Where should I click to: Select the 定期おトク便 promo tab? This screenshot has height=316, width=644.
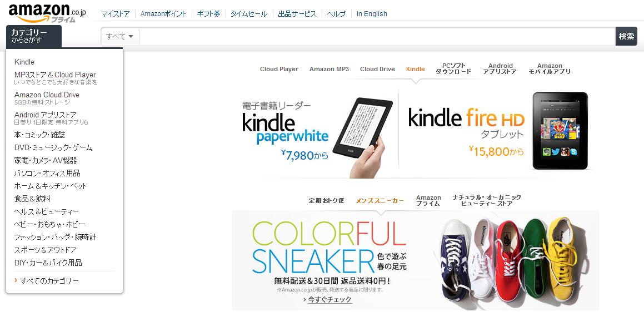point(327,201)
